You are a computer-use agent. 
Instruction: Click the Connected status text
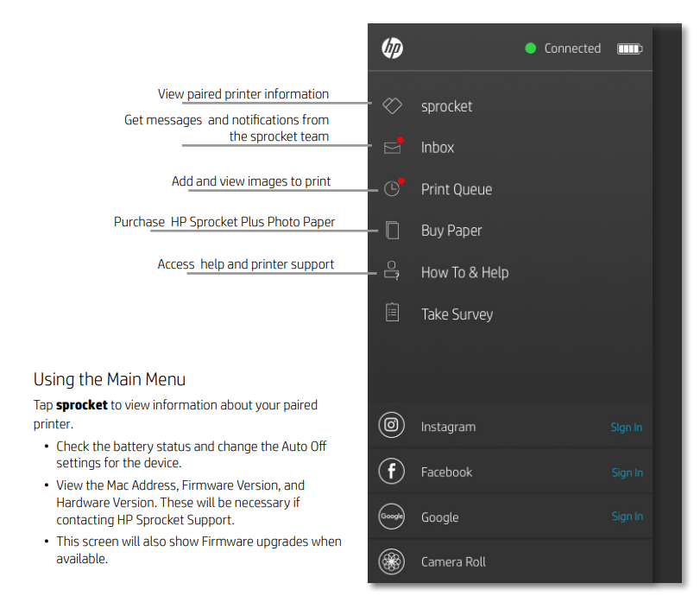(572, 48)
